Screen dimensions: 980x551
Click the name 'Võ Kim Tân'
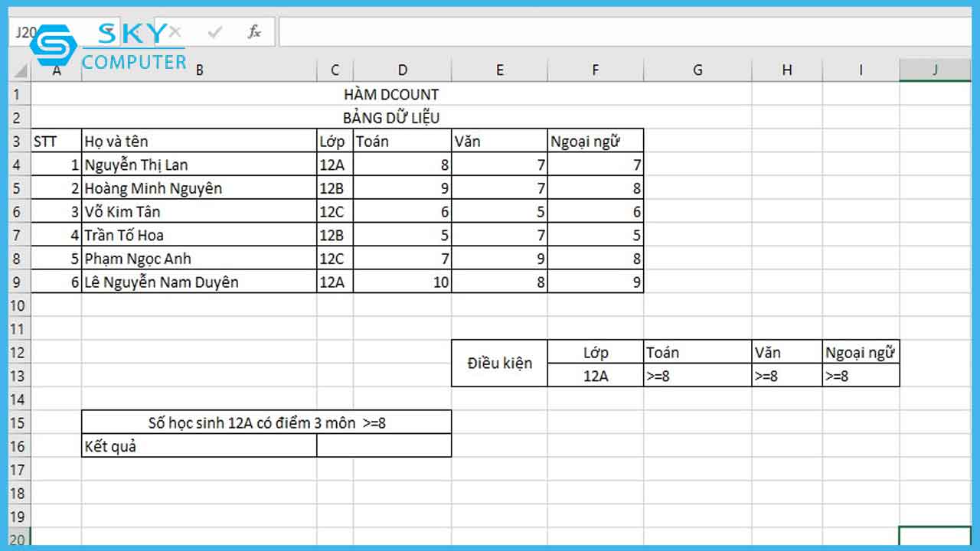click(122, 211)
